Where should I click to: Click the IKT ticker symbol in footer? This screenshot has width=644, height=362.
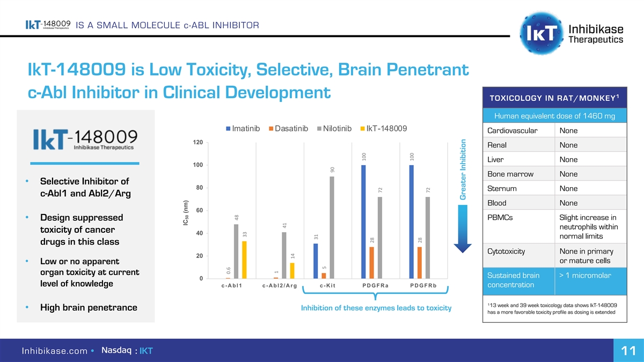point(146,351)
